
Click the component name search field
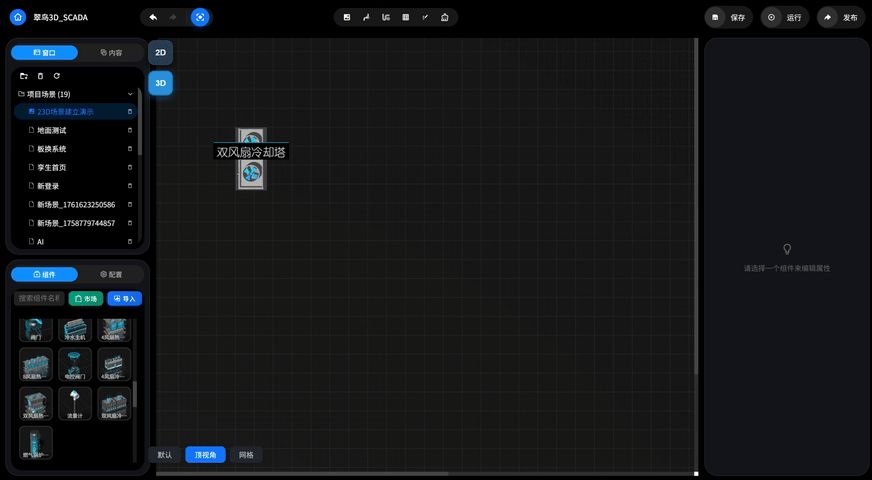point(39,299)
